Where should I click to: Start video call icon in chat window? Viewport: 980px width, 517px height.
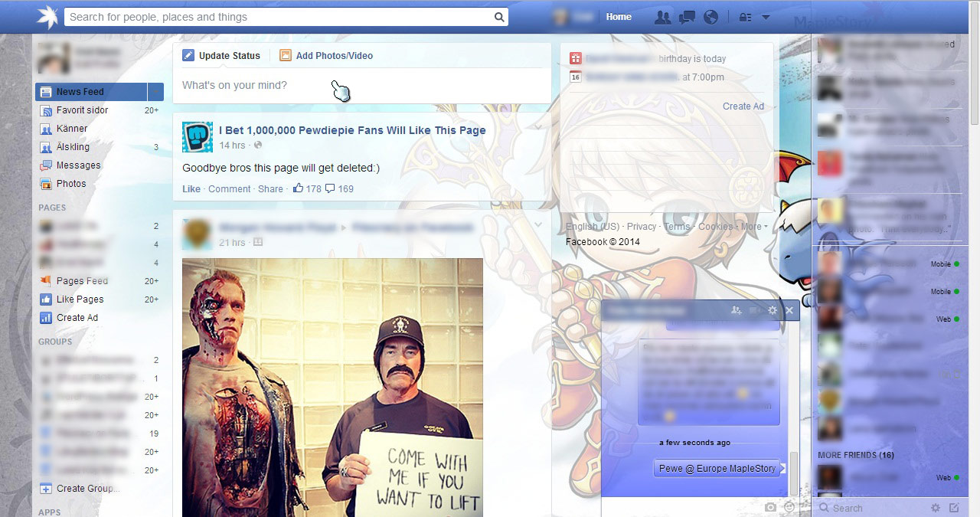755,310
